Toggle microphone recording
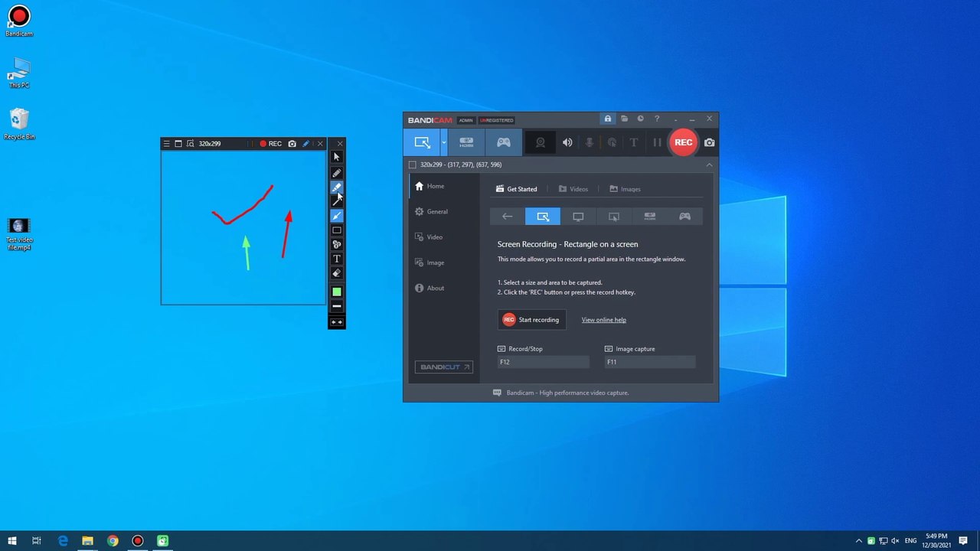This screenshot has width=980, height=551. 590,142
